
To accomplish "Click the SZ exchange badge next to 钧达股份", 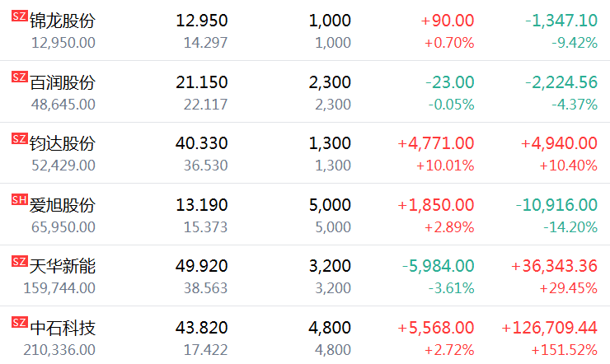I will 19,138.
